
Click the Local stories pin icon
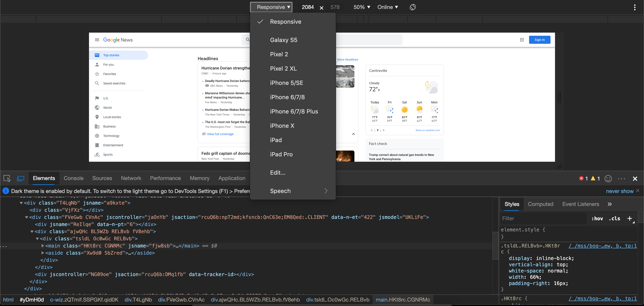click(97, 117)
